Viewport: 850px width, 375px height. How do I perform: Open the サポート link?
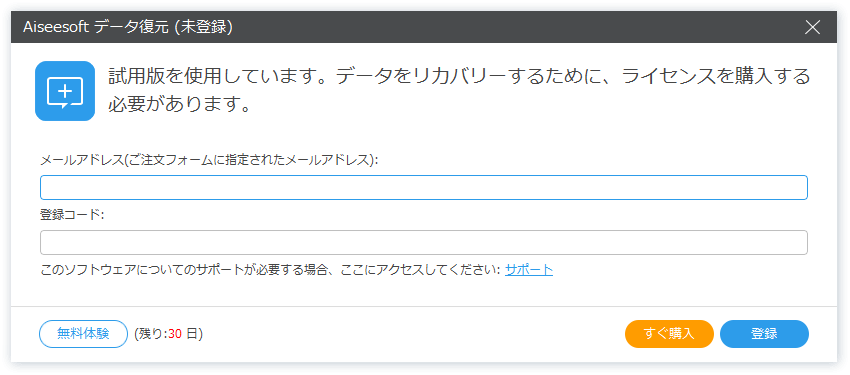529,269
